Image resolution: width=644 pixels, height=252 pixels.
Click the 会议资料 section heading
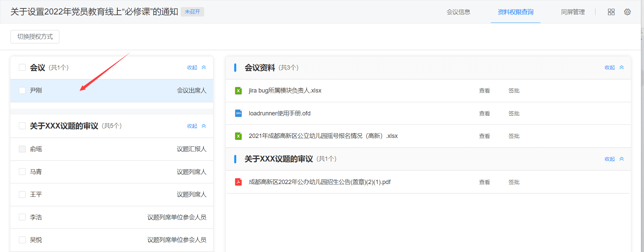pos(260,68)
